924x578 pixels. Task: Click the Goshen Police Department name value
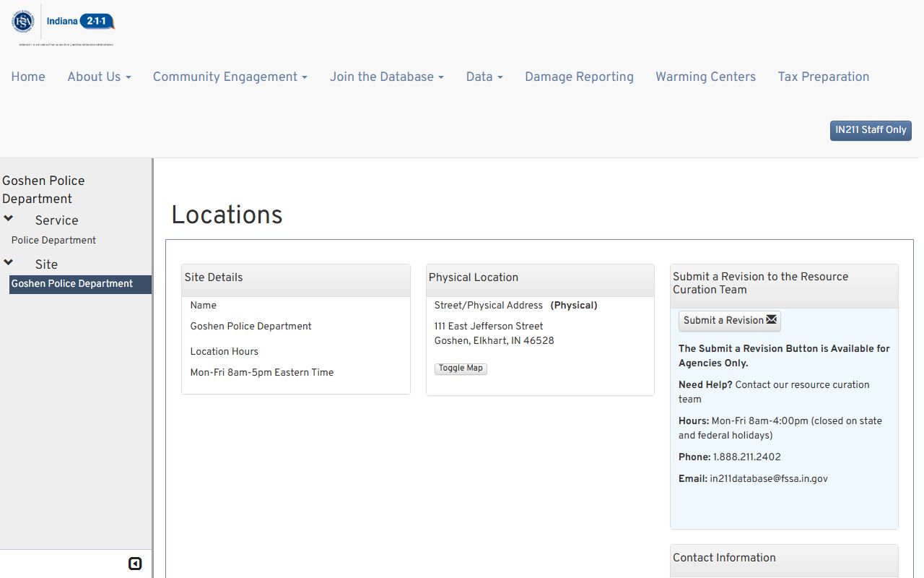click(250, 327)
